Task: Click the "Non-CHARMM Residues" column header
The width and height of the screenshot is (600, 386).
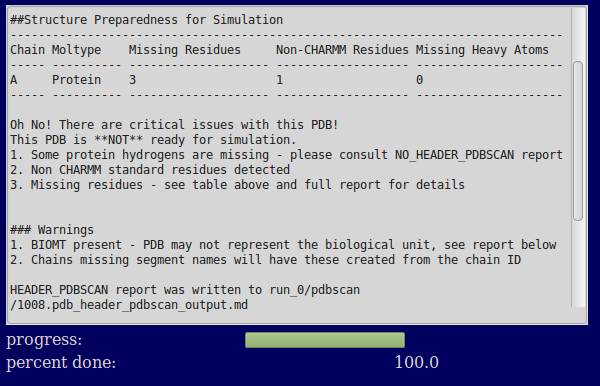Action: [x=342, y=50]
